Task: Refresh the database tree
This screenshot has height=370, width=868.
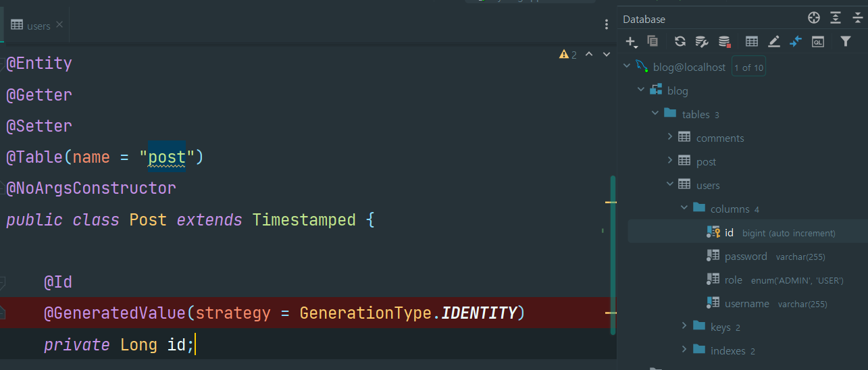Action: [680, 41]
